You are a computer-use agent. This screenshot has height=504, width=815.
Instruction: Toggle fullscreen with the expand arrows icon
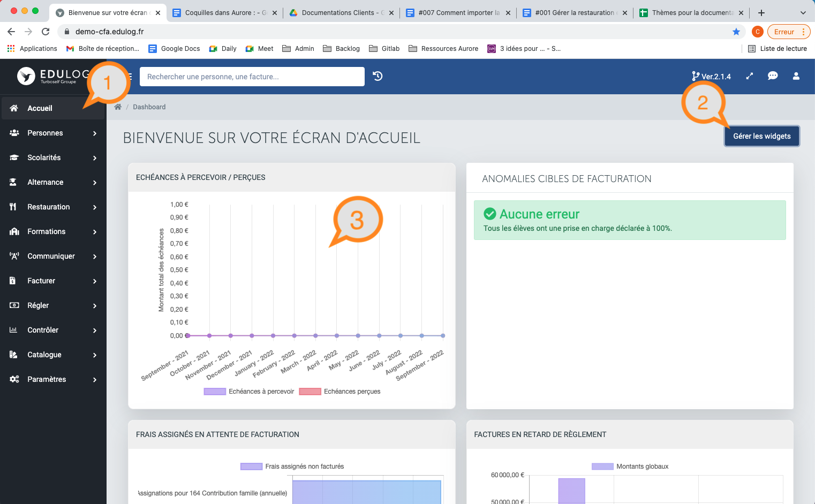tap(750, 76)
